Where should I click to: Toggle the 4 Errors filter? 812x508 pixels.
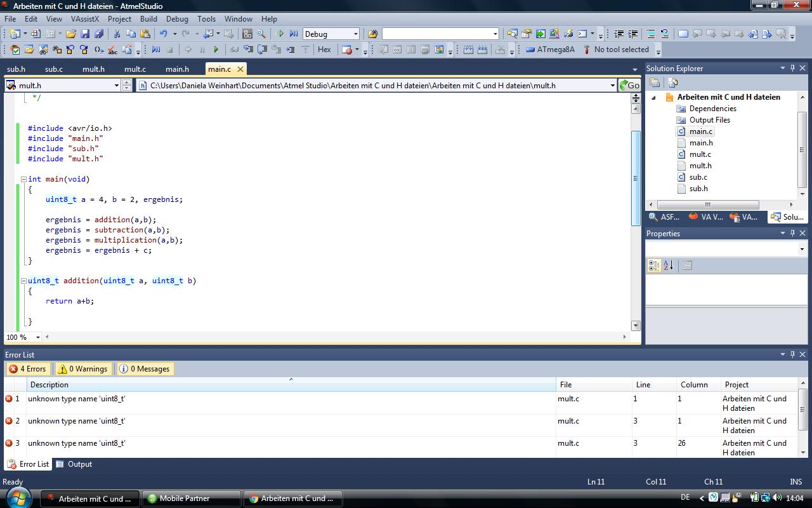coord(28,369)
